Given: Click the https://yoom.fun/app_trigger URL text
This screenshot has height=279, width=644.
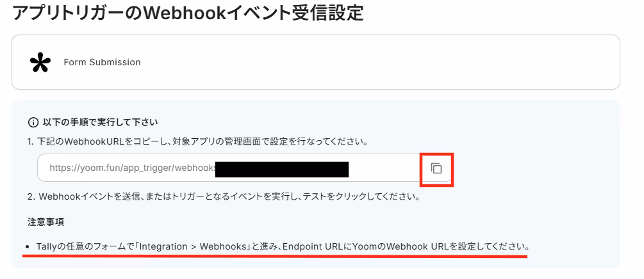Looking at the screenshot, I should [x=132, y=168].
